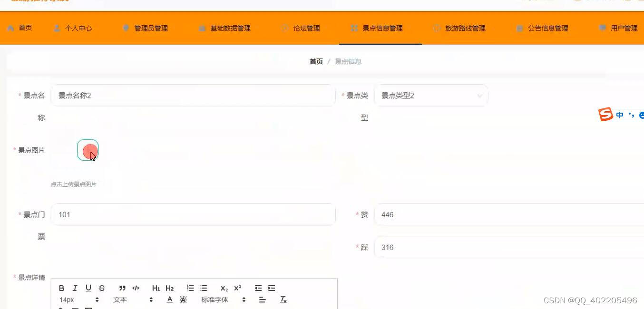
Task: Click the 首页 breadcrumb link
Action: pyautogui.click(x=315, y=61)
